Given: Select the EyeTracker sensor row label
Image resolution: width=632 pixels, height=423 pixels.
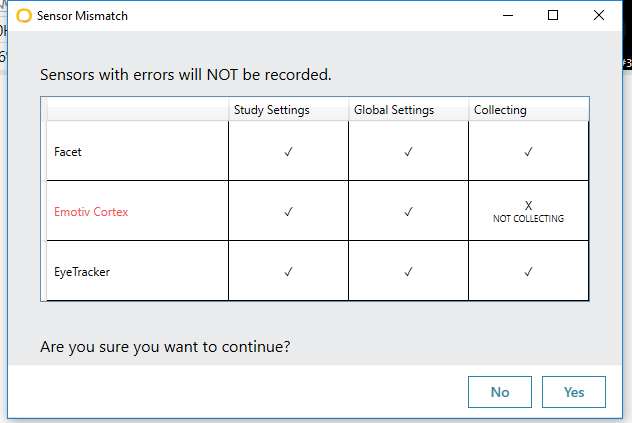Looking at the screenshot, I should click(82, 272).
